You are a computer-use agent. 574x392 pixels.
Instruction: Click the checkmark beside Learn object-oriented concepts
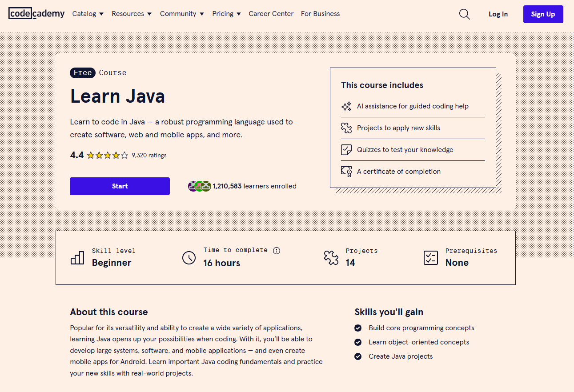358,342
